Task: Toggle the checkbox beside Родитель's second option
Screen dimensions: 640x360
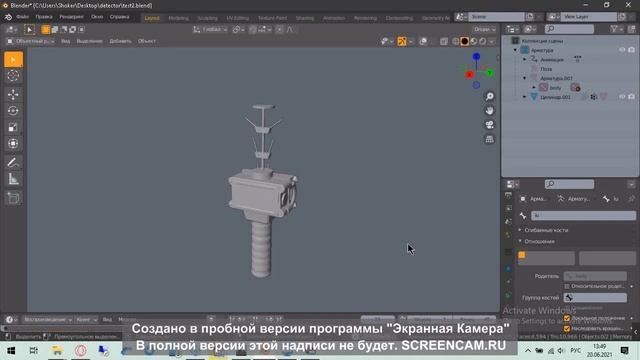Action: pos(567,286)
